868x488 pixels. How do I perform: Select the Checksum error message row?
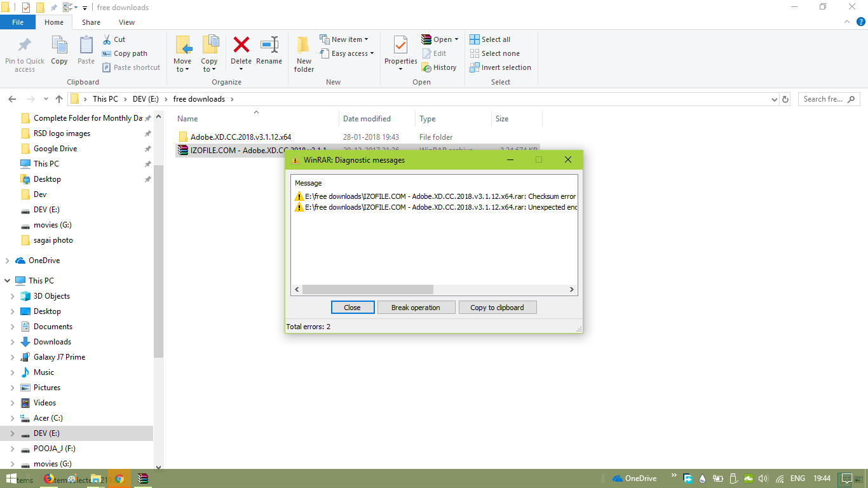coord(435,196)
